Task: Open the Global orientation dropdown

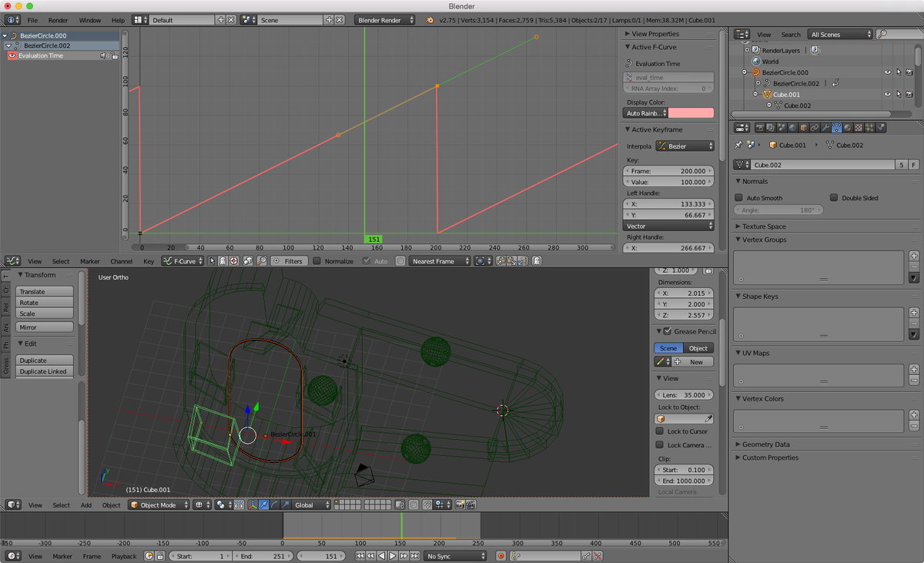Action: (312, 505)
